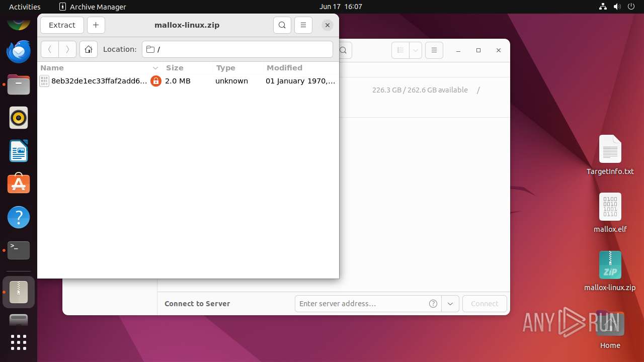Open Files from the dock
This screenshot has height=362, width=644.
[x=19, y=85]
